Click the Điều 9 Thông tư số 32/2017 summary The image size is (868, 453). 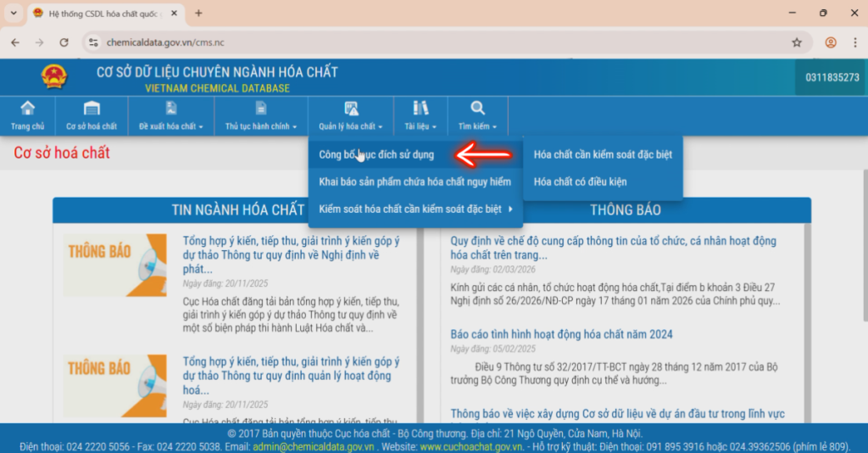614,374
